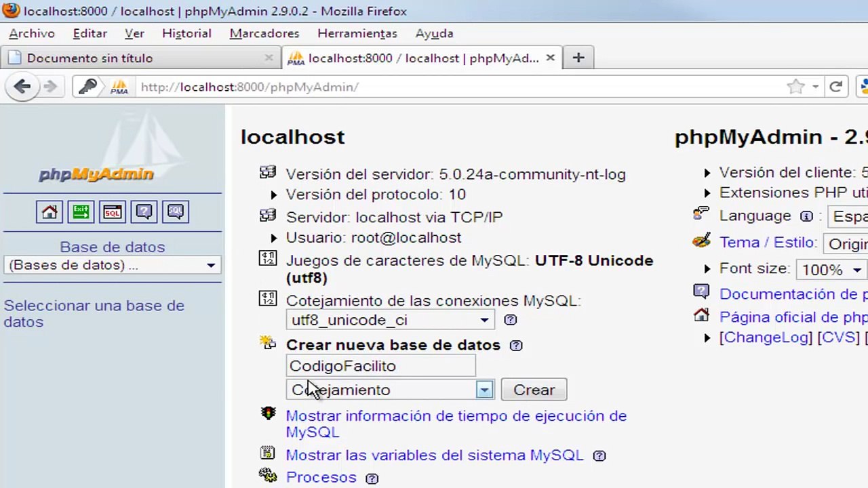Open the Font size 100% dropdown
868x488 pixels.
(x=831, y=270)
